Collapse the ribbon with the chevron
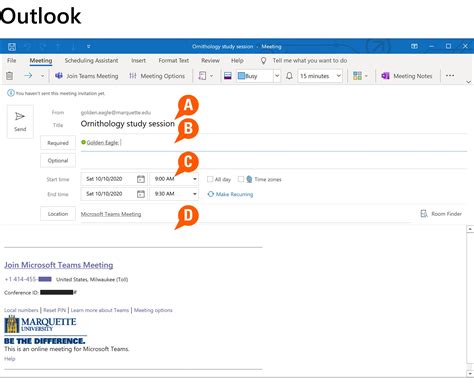 point(468,82)
